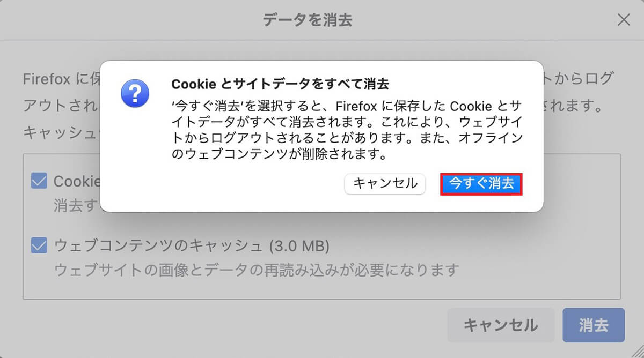The width and height of the screenshot is (644, 358).
Task: Click the ウェブサイトの画像とデータの再読み込み description text
Action: point(257,269)
